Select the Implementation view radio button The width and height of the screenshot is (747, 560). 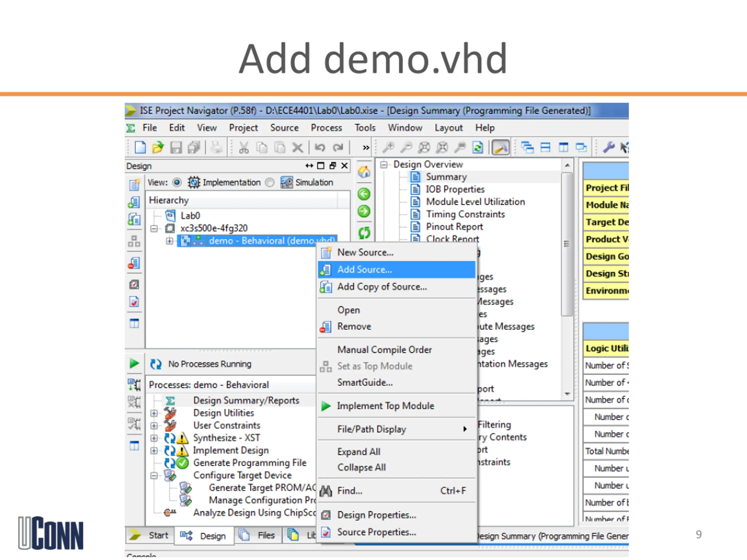coord(177,183)
